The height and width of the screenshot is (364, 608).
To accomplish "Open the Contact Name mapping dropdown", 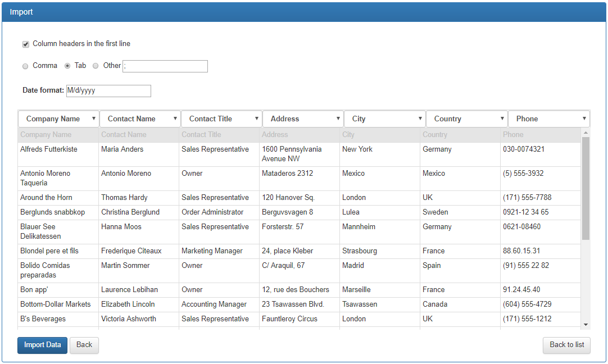I will point(175,119).
